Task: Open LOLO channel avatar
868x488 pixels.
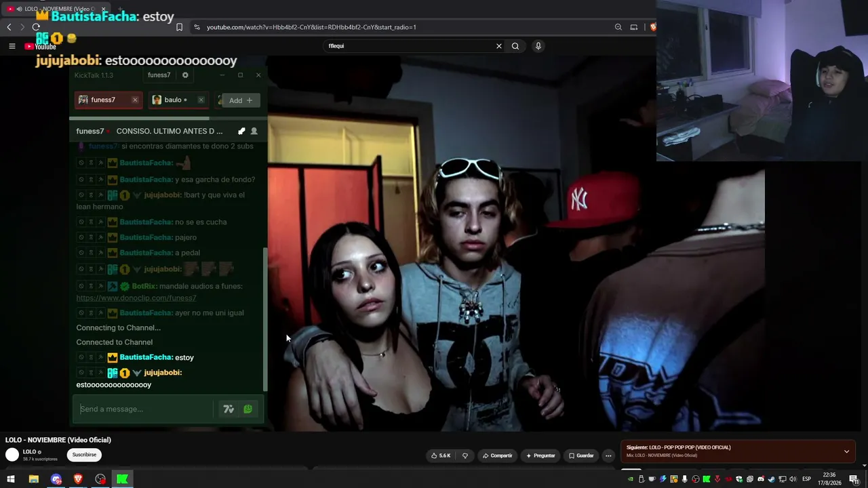Action: tap(12, 455)
